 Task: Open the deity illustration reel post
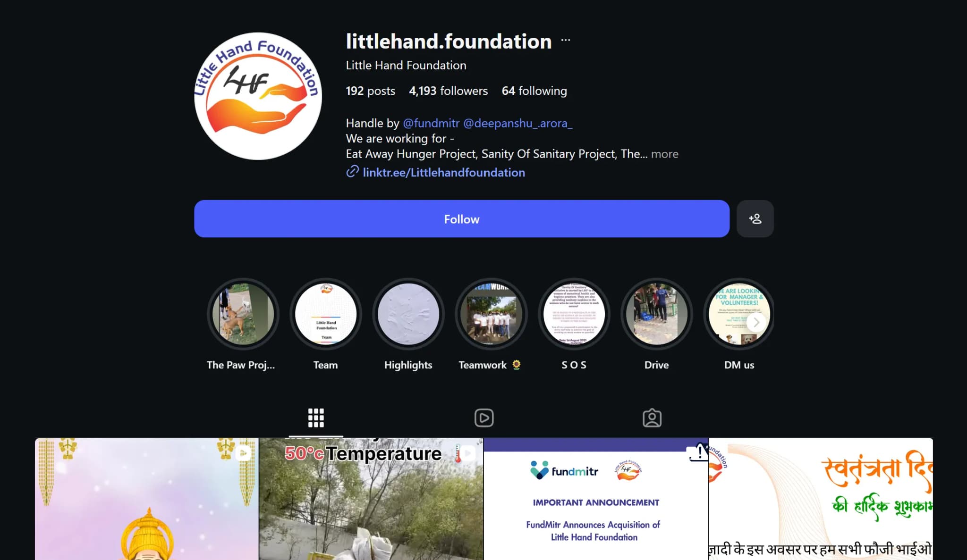[x=147, y=499]
